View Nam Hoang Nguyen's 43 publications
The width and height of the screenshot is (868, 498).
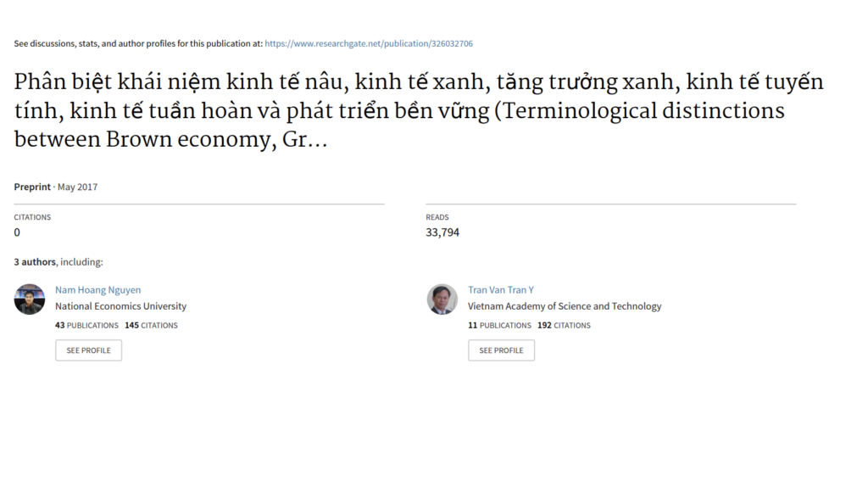(86, 325)
